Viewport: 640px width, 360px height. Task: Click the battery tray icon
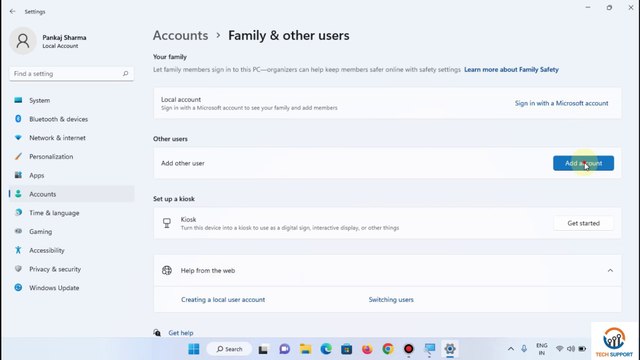(582, 349)
